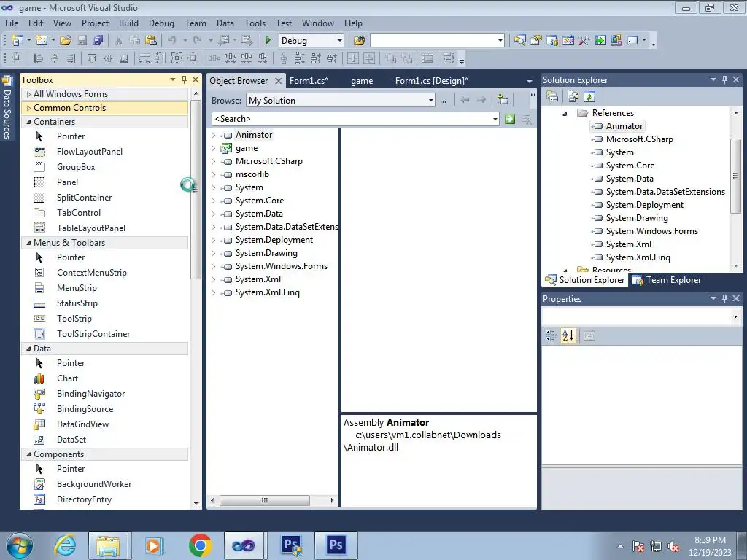Image resolution: width=747 pixels, height=560 pixels.
Task: Switch Properties to Alphabetical view
Action: 568,335
